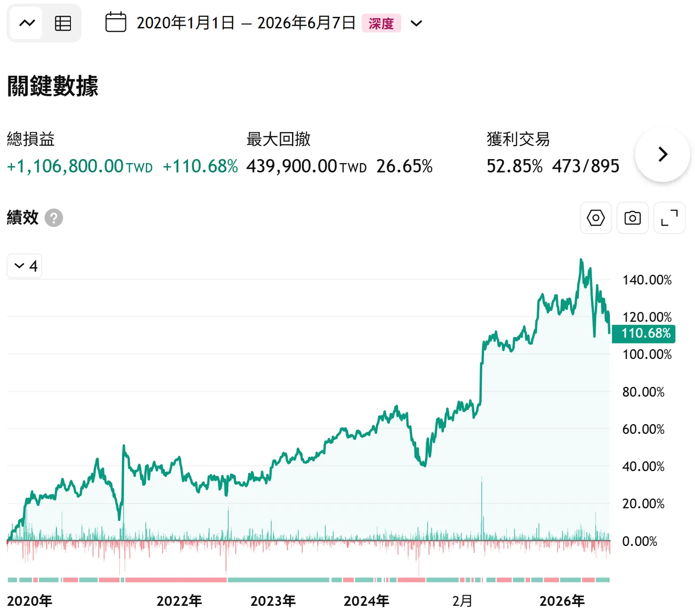
Task: Click total P&L value +1,106,800.00 TWD
Action: 80,167
